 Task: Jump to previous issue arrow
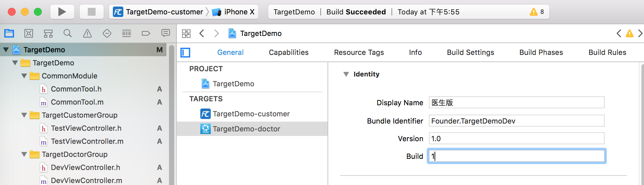619,33
